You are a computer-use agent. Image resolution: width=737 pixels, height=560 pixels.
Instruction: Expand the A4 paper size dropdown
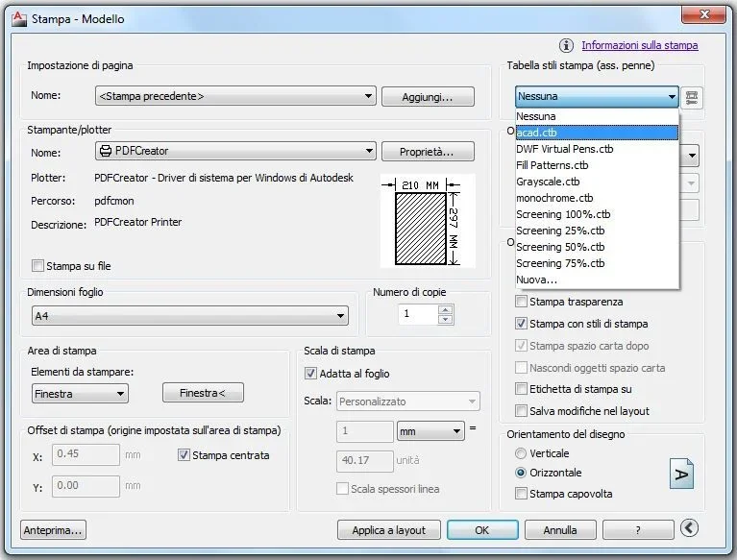(x=189, y=316)
